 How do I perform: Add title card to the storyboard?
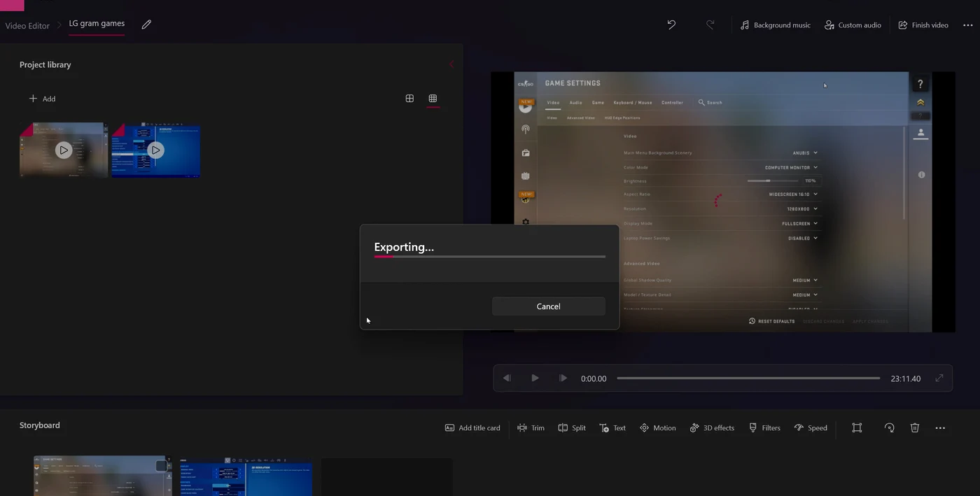pos(472,428)
